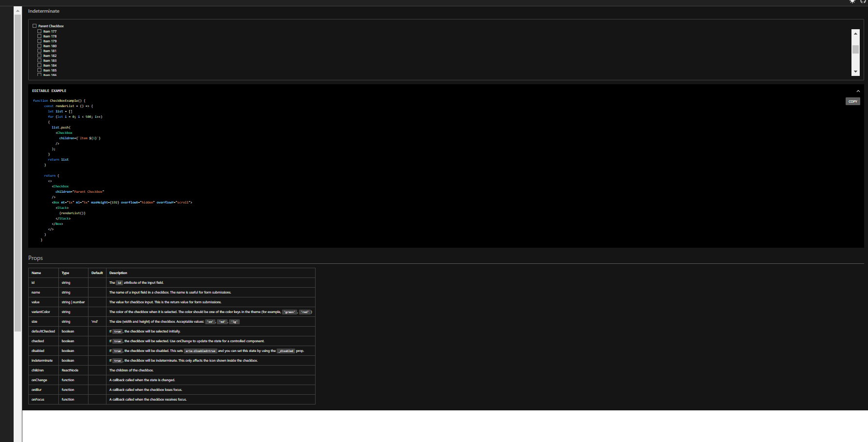Click the Props section heading
The width and height of the screenshot is (868, 442).
click(x=35, y=258)
